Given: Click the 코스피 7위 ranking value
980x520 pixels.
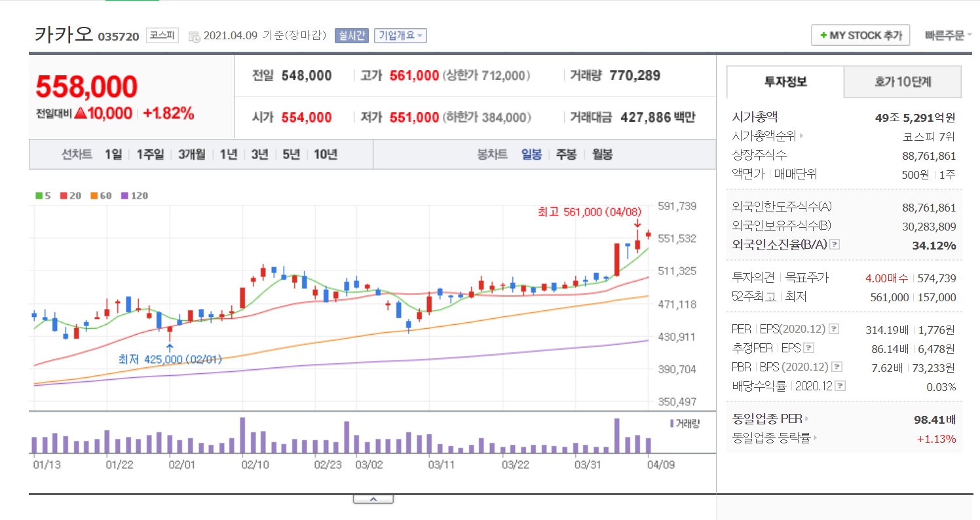Looking at the screenshot, I should coord(929,137).
